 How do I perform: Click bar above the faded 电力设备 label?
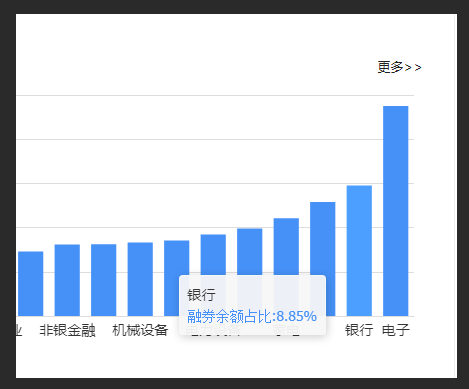point(213,255)
